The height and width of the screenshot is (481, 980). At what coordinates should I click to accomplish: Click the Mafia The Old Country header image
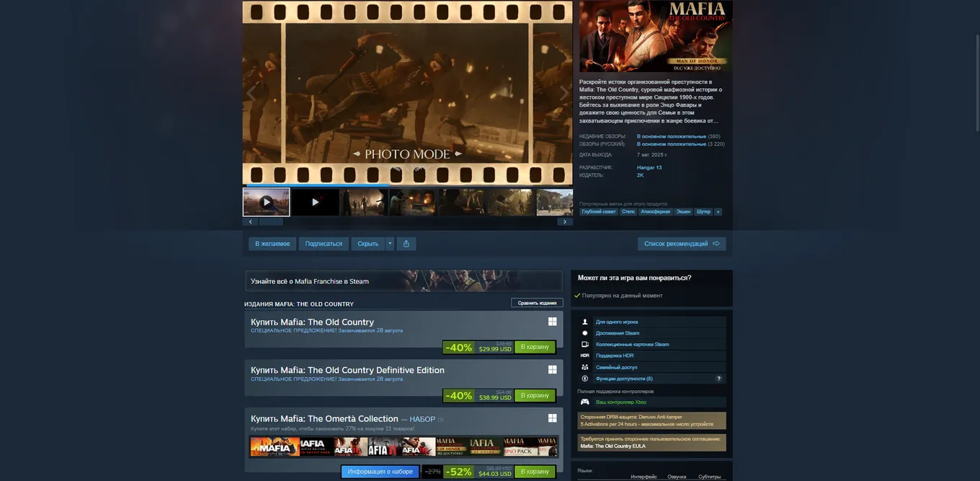point(656,35)
